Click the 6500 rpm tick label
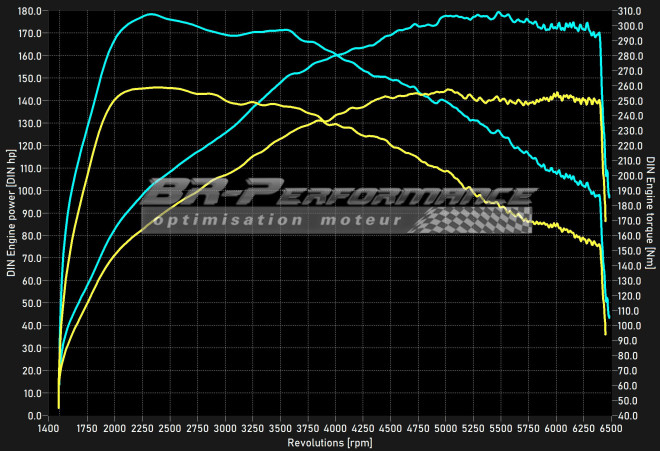Screen dimensions: 660x451 point(611,428)
